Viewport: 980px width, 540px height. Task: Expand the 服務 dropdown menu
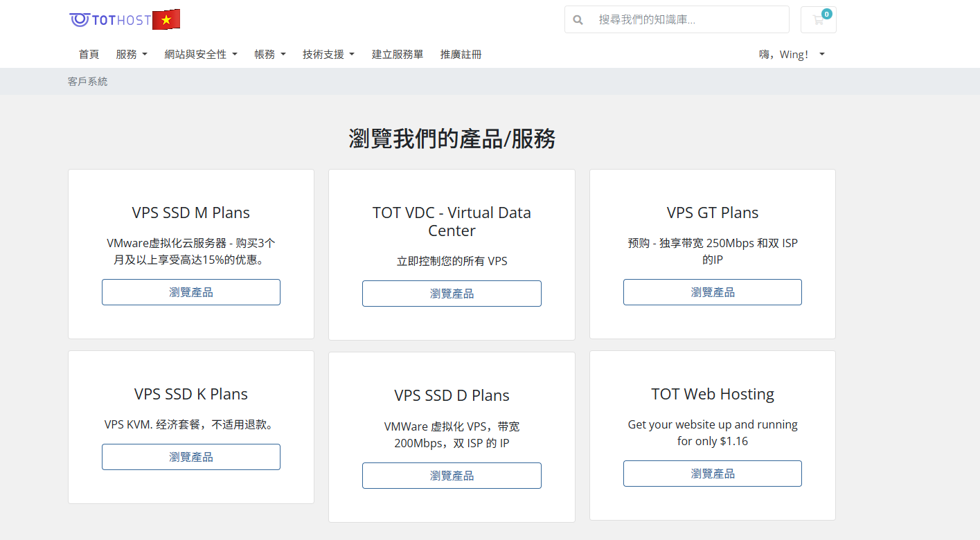coord(132,55)
